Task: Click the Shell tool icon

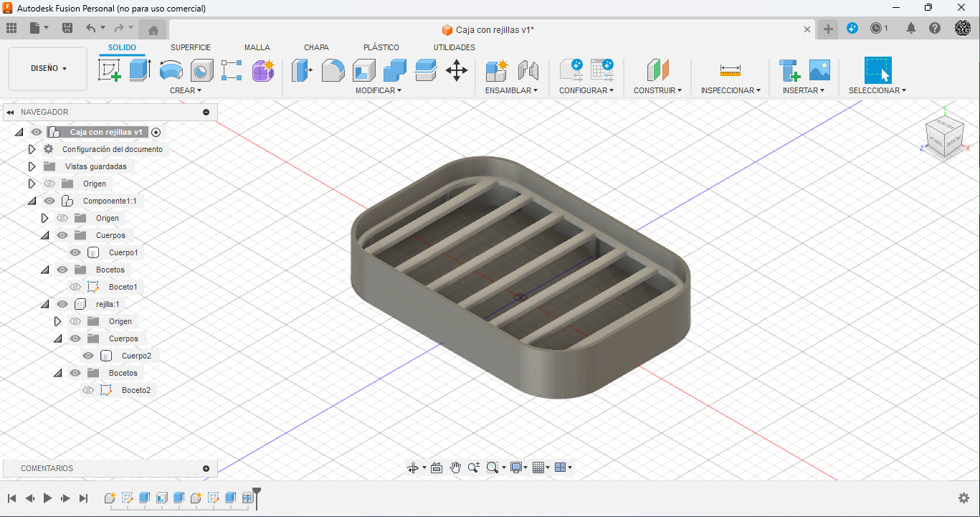Action: [x=364, y=70]
